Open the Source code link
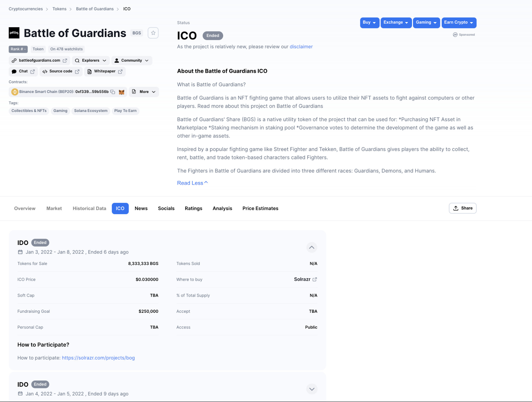 61,71
